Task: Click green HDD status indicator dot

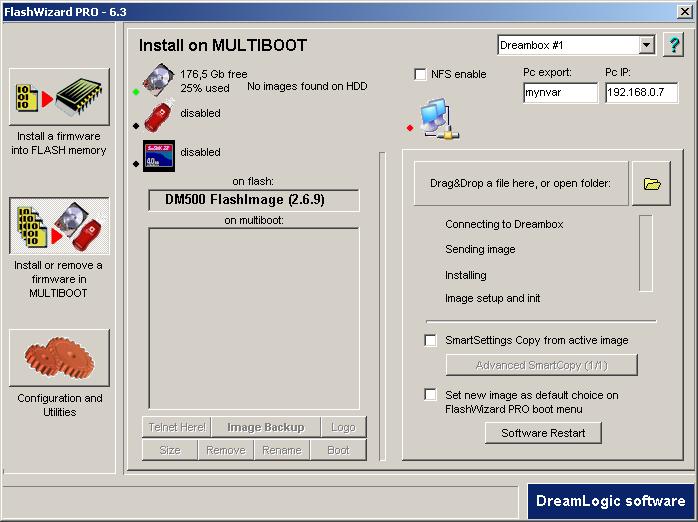Action: tap(136, 92)
